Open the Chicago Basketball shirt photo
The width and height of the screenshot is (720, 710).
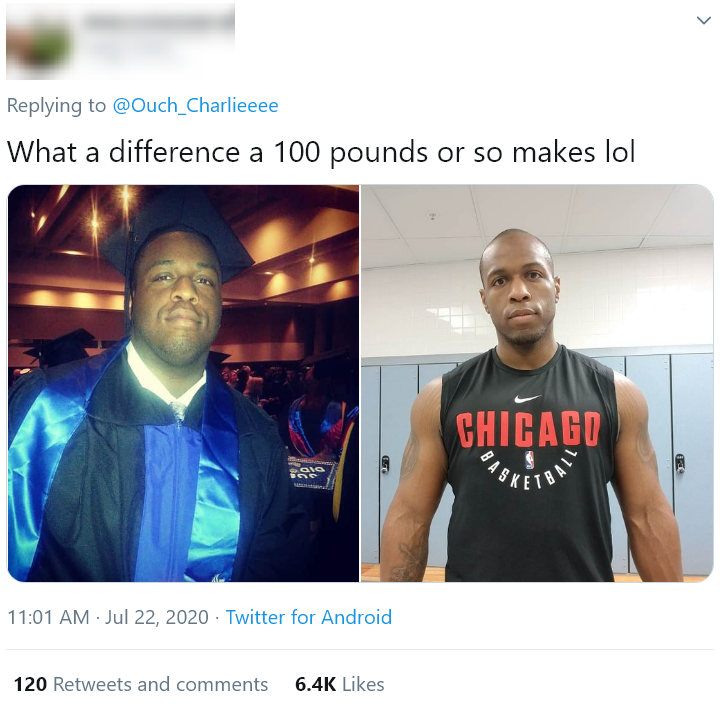pos(537,383)
